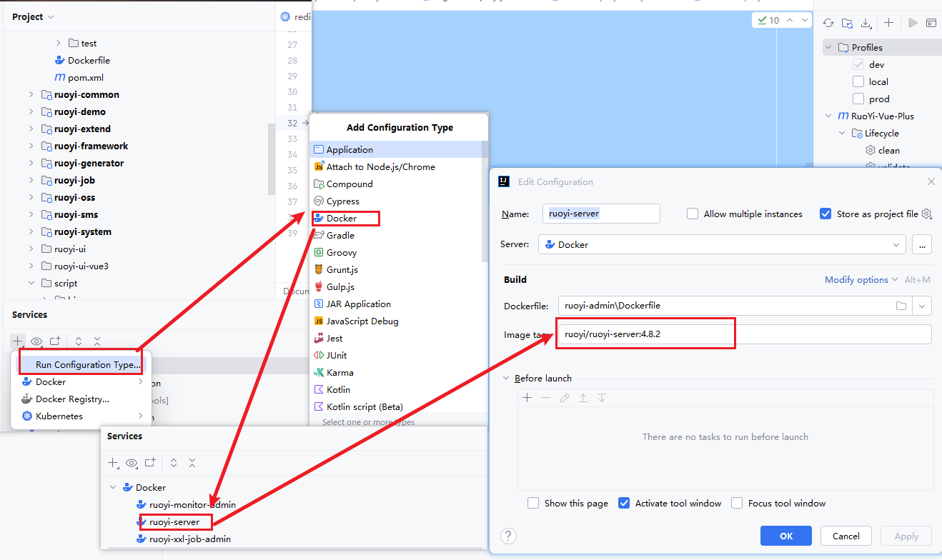This screenshot has height=560, width=942.
Task: Select Application configuration type
Action: pos(396,149)
